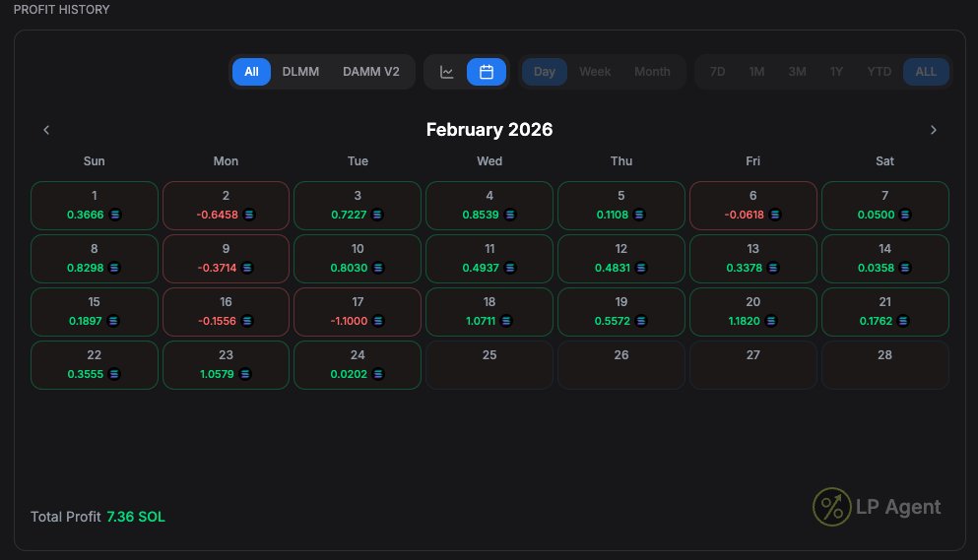978x560 pixels.
Task: Click SOL icon beside 0.4937 on day 11
Action: 510,268
